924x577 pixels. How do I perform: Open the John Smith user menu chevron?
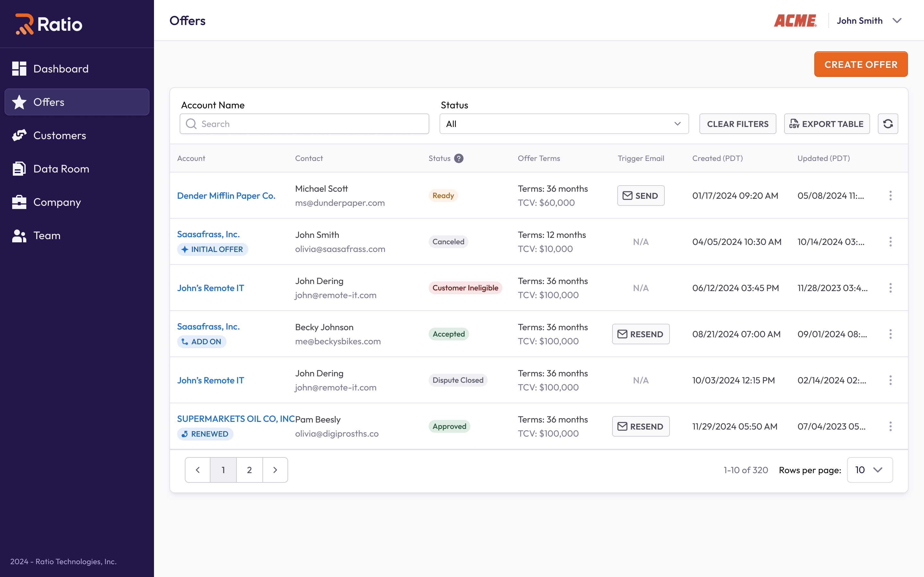(897, 21)
